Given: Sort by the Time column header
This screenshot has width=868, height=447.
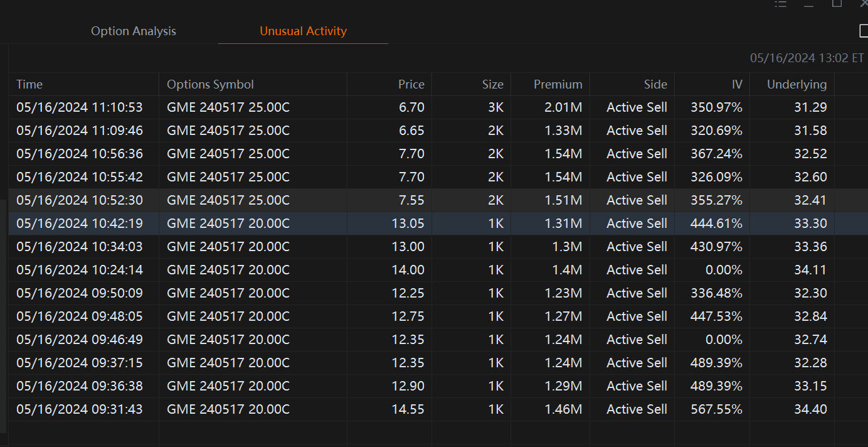Looking at the screenshot, I should click(x=29, y=84).
